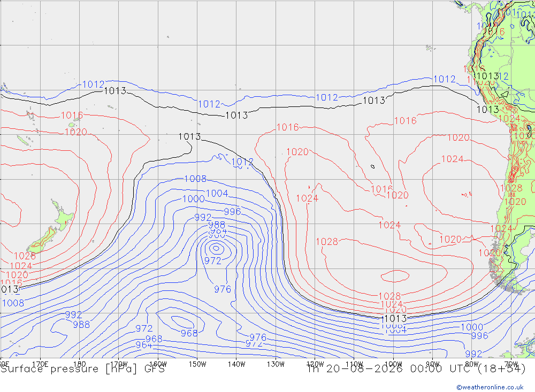This screenshot has height=392, width=535.
Task: Select the blue 964 isobar label near bottom edge
Action: [x=143, y=345]
